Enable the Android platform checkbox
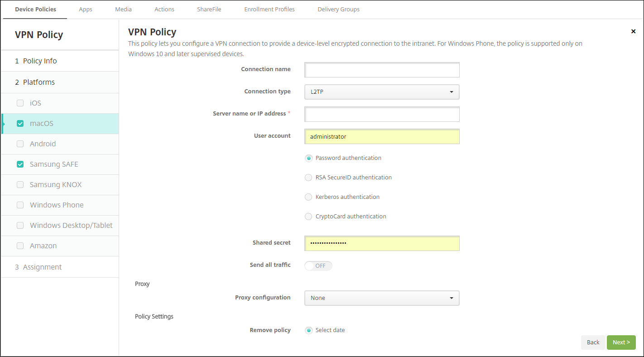Screen dimensions: 644x357 [x=20, y=144]
